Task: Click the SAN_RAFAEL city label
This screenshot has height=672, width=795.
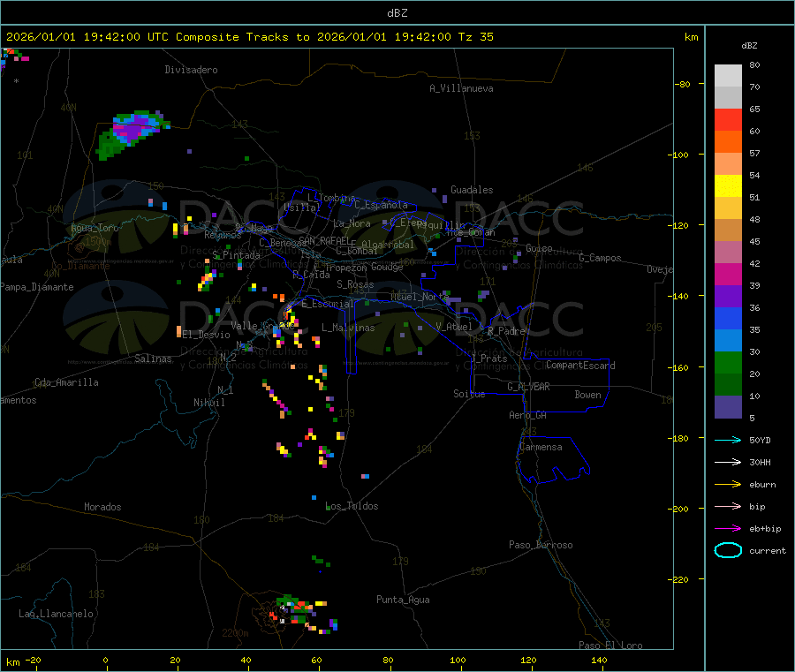Action: click(324, 241)
